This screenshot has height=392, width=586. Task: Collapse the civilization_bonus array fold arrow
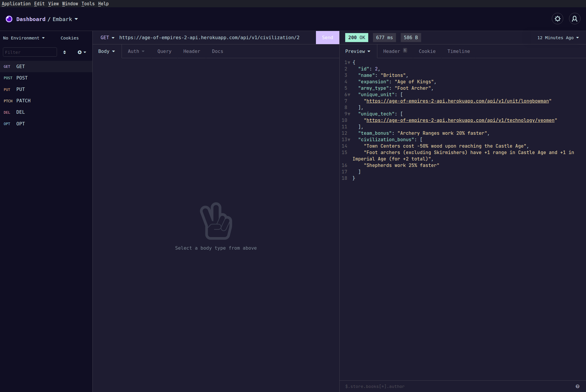(349, 140)
